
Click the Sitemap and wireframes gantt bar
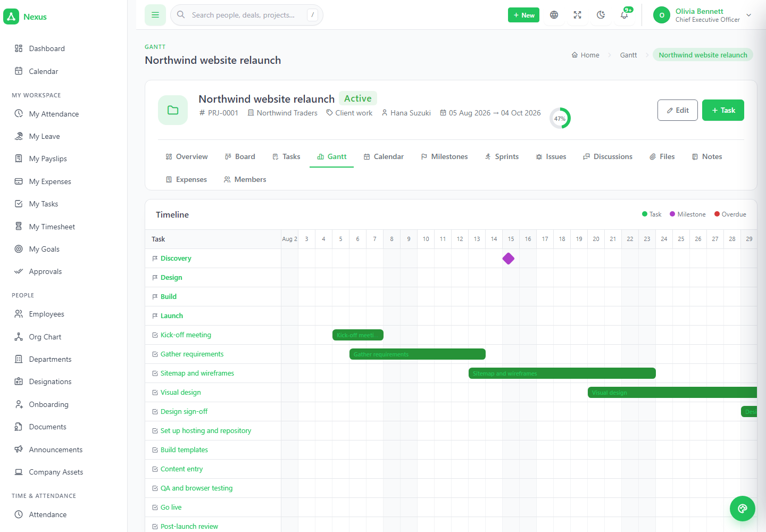pyautogui.click(x=562, y=373)
